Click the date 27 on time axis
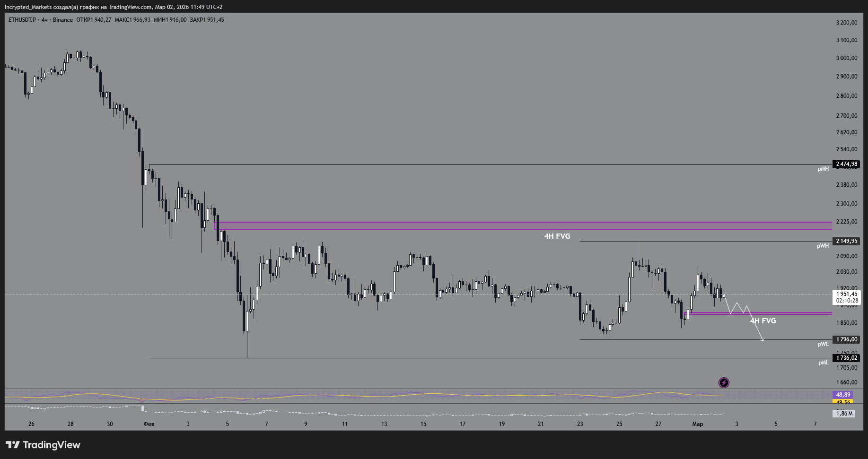 tap(658, 424)
